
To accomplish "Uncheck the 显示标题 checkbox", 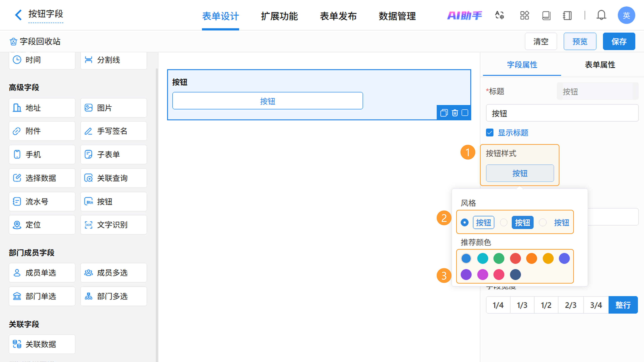I will point(490,133).
